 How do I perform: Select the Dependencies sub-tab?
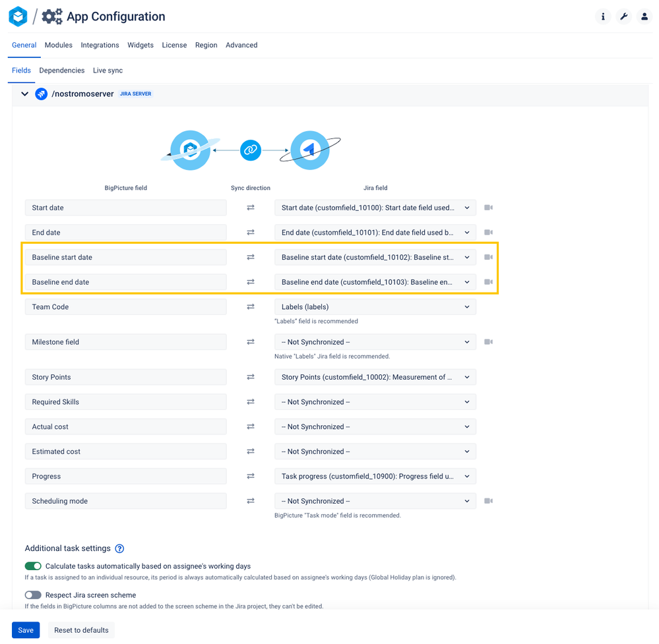tap(62, 70)
